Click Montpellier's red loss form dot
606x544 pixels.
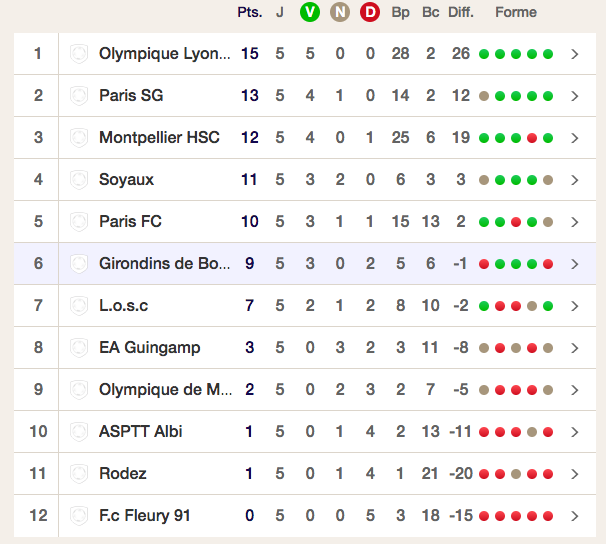(532, 138)
